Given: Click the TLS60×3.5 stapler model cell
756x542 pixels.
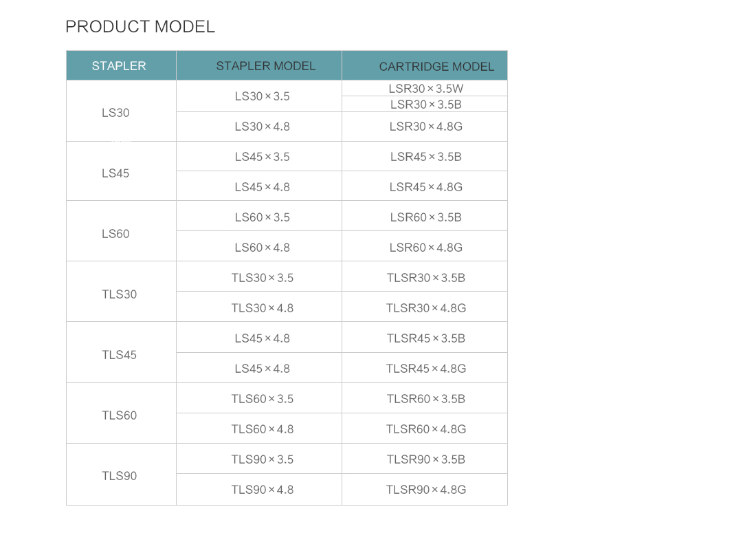Looking at the screenshot, I should (x=259, y=398).
